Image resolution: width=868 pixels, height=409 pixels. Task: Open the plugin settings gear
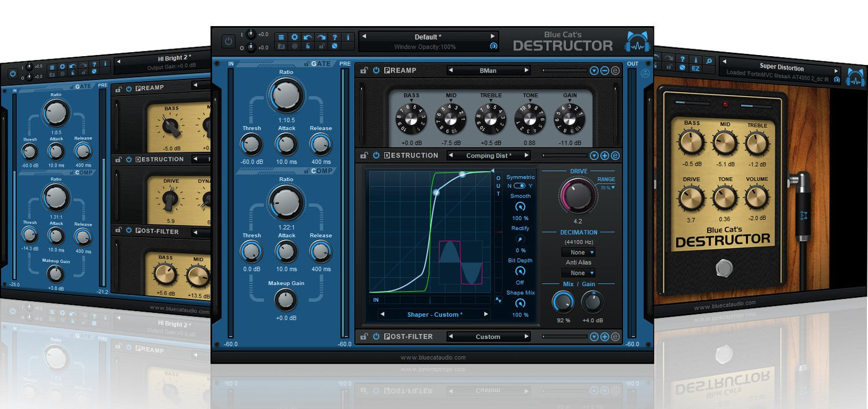295,36
